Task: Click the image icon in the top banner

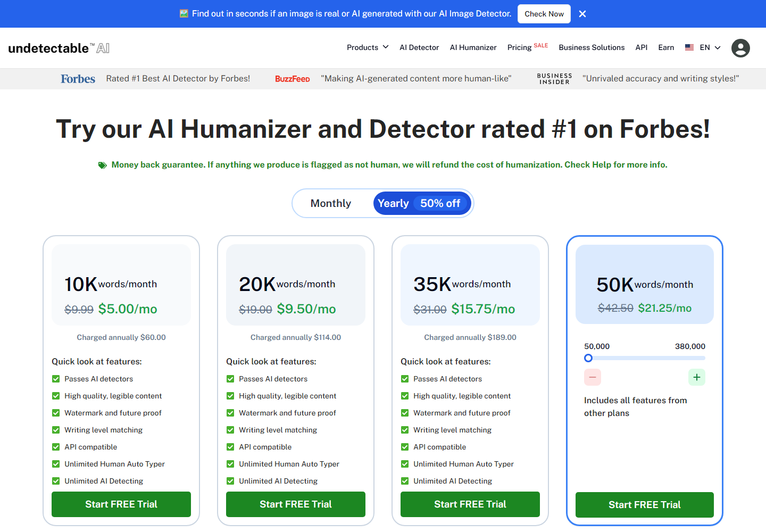Action: [x=184, y=14]
